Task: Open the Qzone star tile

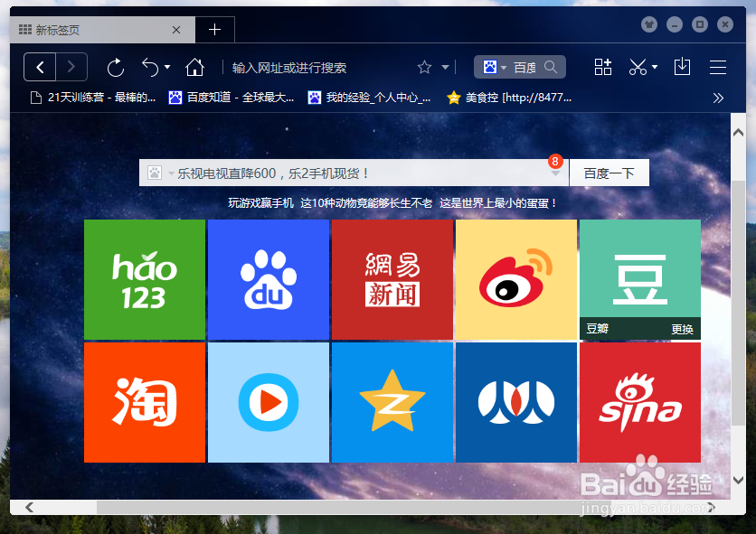Action: (392, 402)
